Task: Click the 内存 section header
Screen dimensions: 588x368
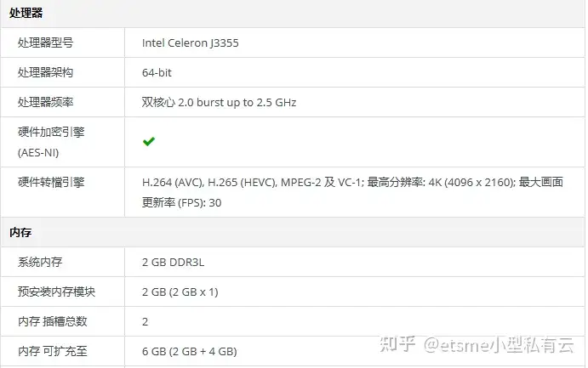Action: [20, 233]
